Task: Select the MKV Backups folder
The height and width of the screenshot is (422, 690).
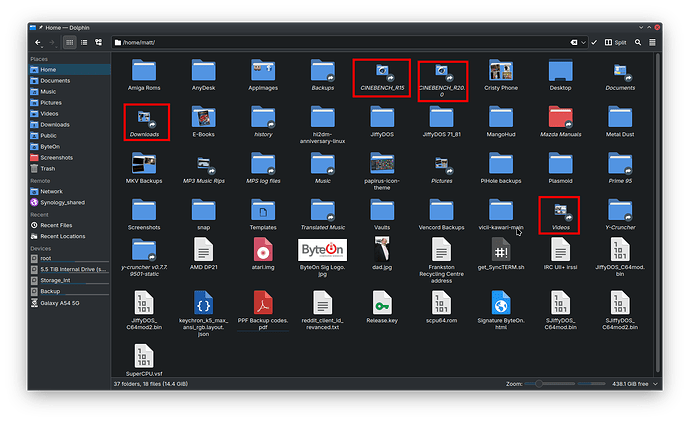Action: click(144, 169)
